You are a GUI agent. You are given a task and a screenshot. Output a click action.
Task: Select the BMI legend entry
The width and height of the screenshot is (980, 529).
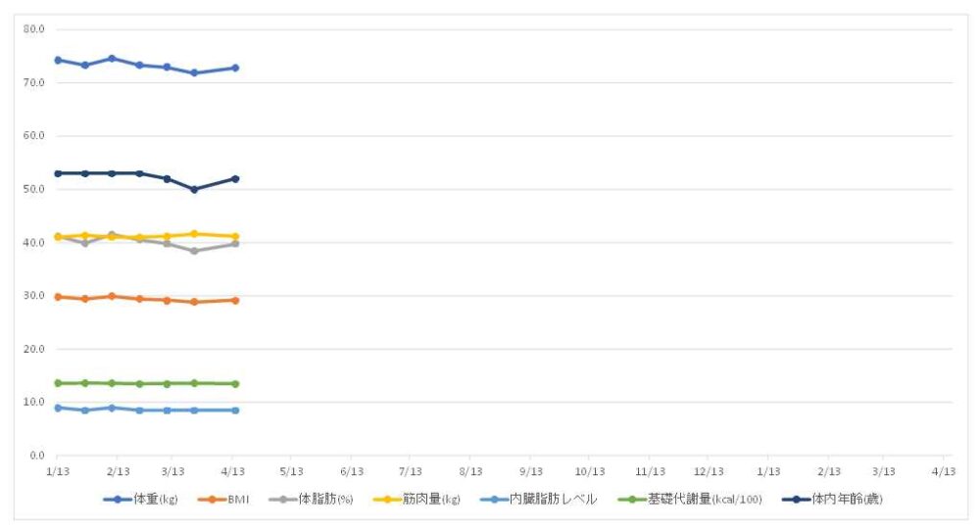[x=223, y=499]
